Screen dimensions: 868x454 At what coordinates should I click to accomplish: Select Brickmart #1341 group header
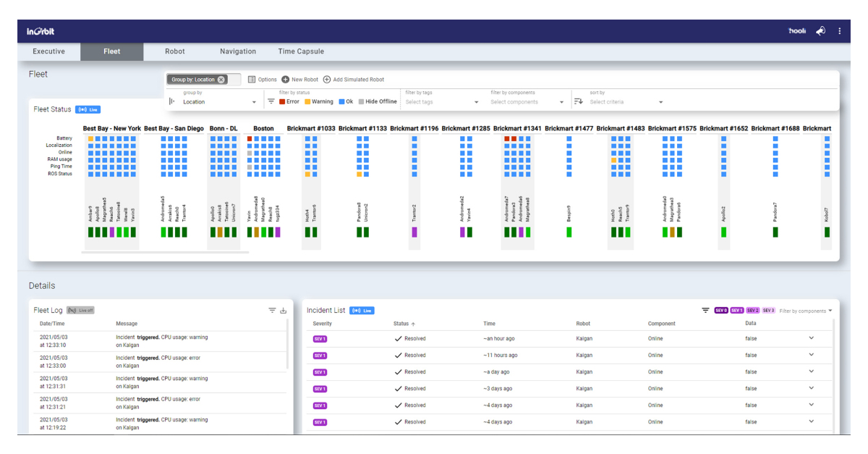(517, 128)
